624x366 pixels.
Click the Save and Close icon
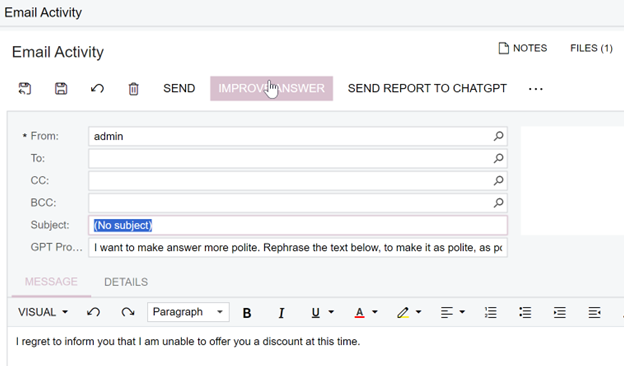(x=25, y=88)
